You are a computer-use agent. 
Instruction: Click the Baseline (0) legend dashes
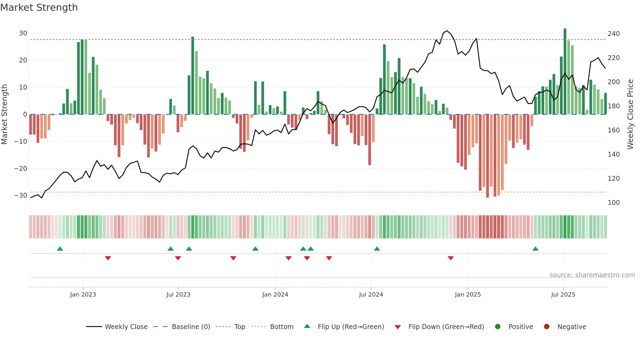(160, 327)
